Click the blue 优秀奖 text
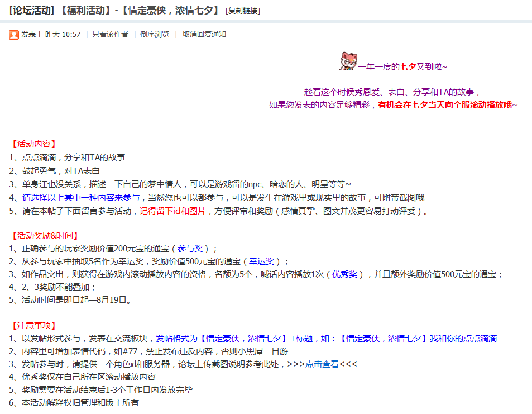This screenshot has width=532, height=414. (344, 274)
